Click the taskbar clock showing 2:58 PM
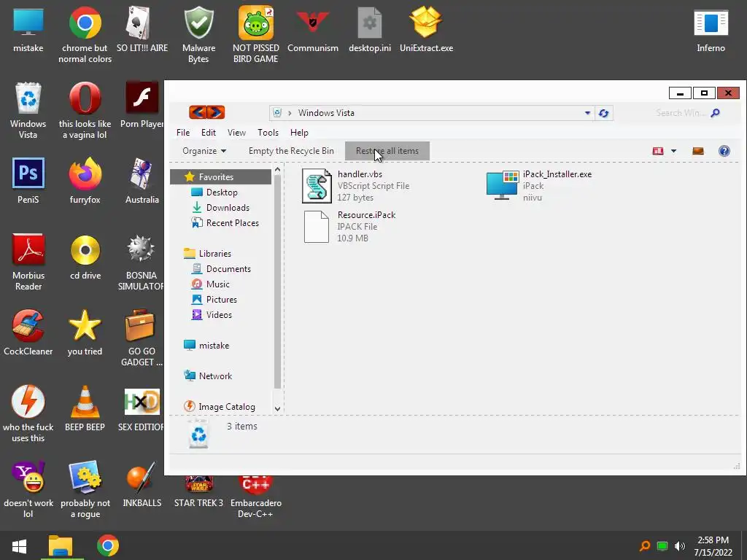 click(713, 546)
